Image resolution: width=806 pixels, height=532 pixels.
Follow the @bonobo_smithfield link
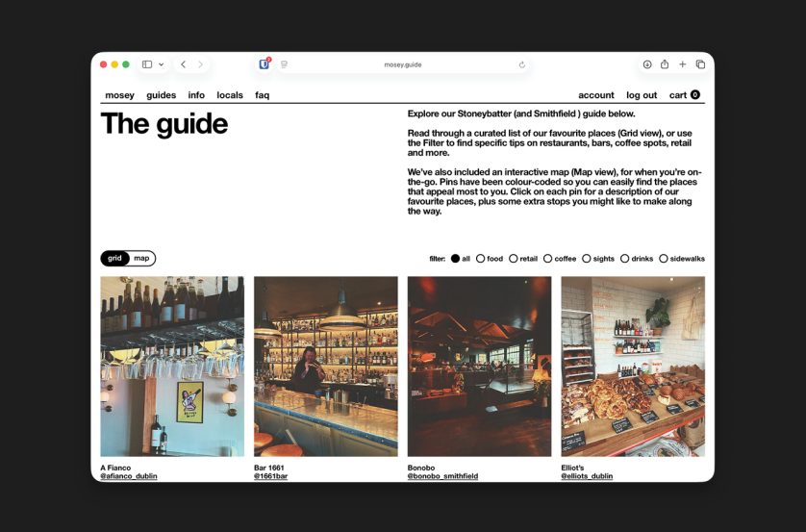442,476
